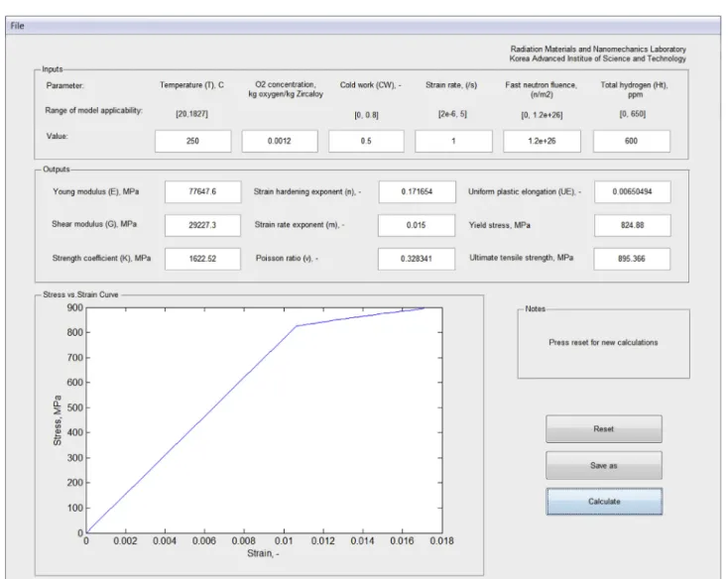Click the 'Strain rate exponent (m), -' label
This screenshot has height=579, width=728.
tap(300, 224)
